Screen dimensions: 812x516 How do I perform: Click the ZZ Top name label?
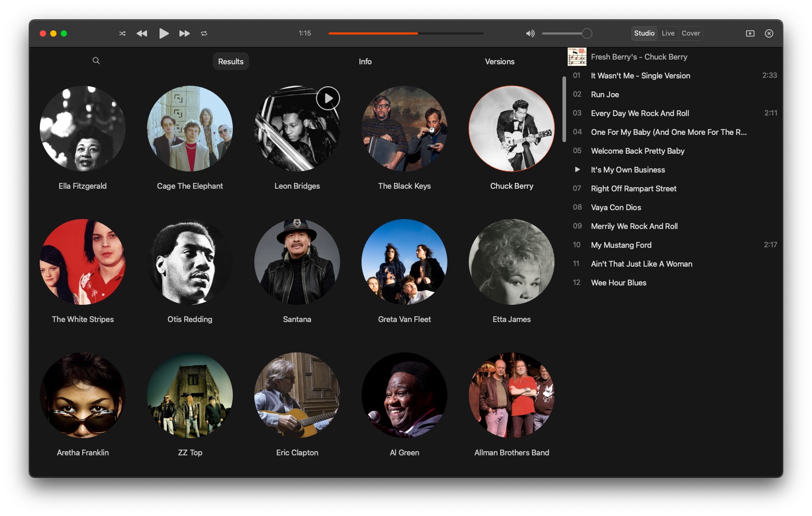[x=190, y=453]
